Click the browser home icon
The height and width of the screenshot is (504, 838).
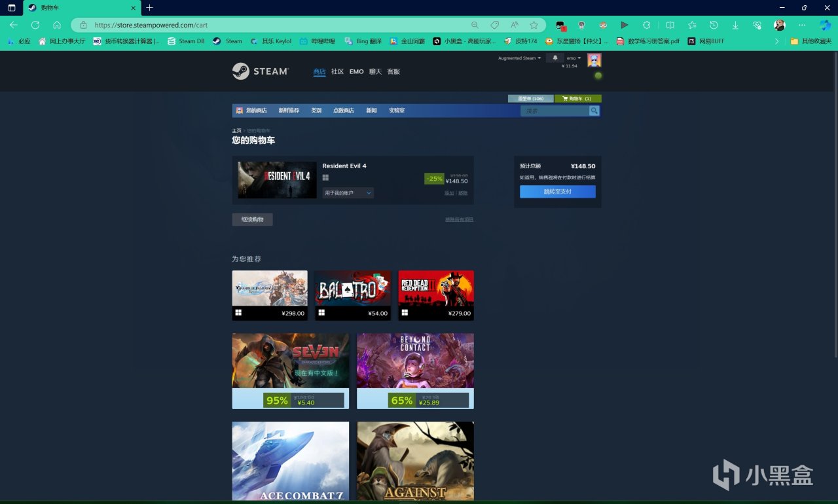point(57,25)
